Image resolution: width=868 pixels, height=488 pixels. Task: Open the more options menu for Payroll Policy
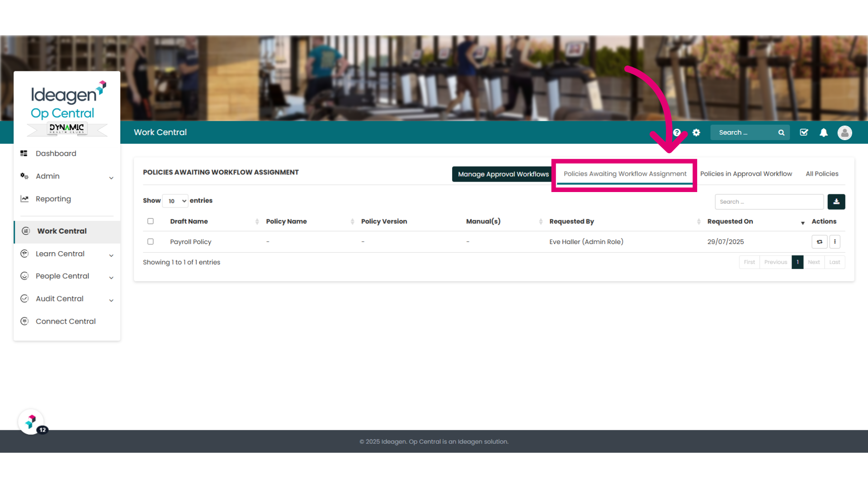tap(835, 242)
